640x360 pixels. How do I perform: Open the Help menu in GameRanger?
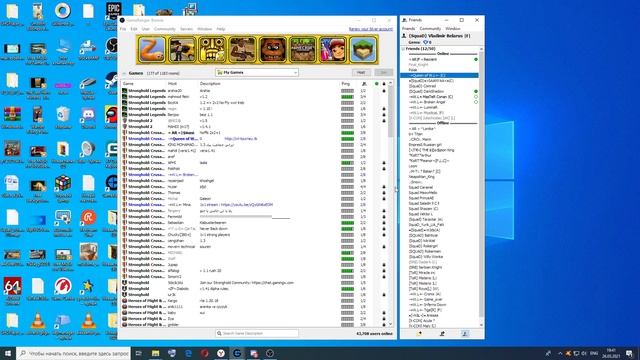point(221,29)
